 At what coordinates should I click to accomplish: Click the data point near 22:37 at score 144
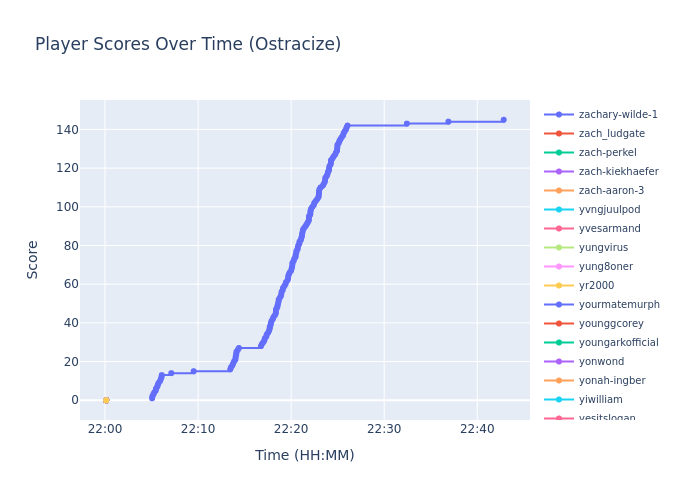(x=448, y=122)
